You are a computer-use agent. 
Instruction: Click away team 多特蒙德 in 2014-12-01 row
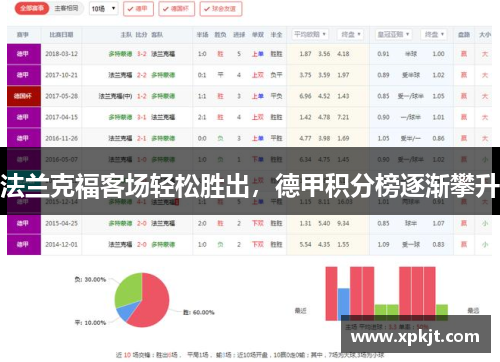coord(163,245)
